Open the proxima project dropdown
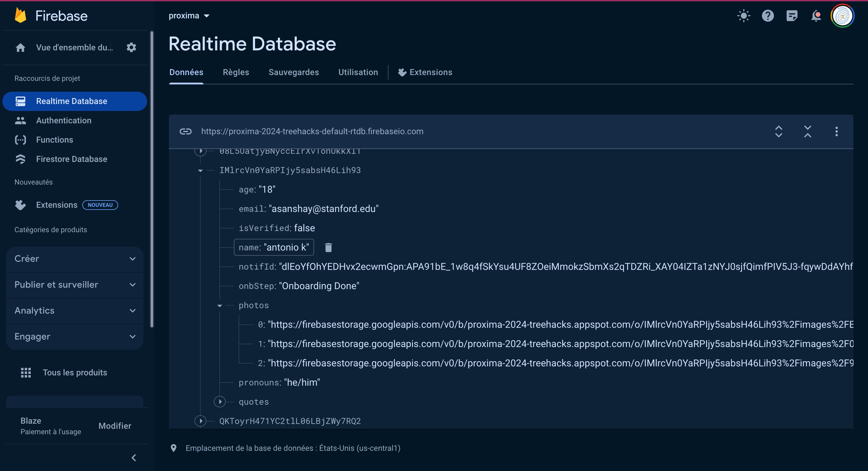Image resolution: width=868 pixels, height=471 pixels. click(189, 16)
